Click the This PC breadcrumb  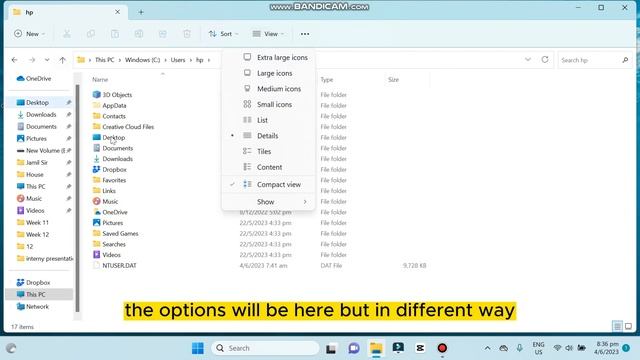[x=104, y=60]
